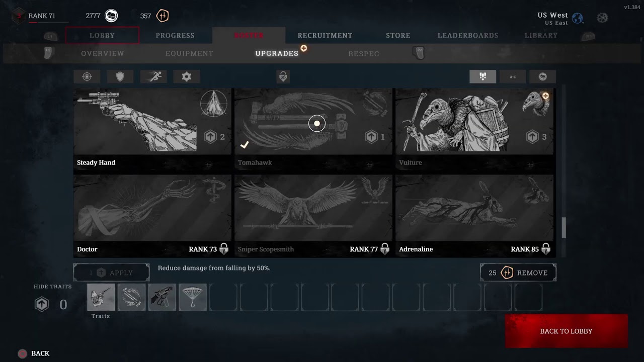The height and width of the screenshot is (362, 644).
Task: Open the Respec sub-tab
Action: (x=364, y=53)
